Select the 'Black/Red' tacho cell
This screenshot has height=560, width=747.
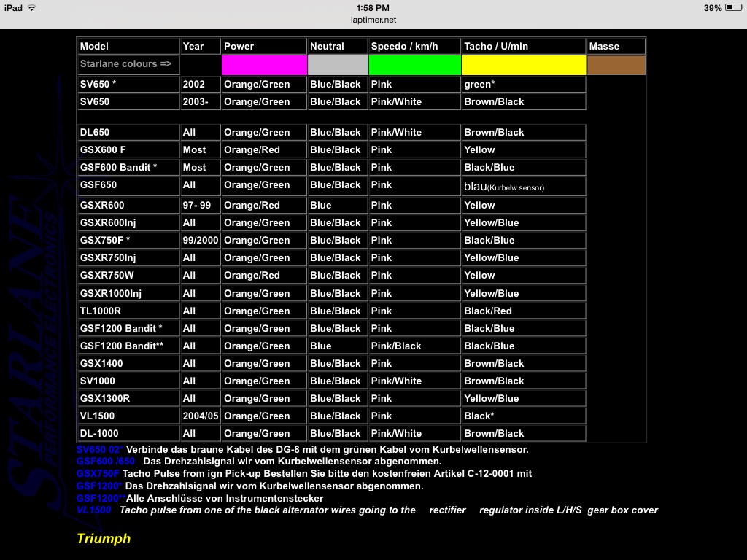click(x=524, y=311)
